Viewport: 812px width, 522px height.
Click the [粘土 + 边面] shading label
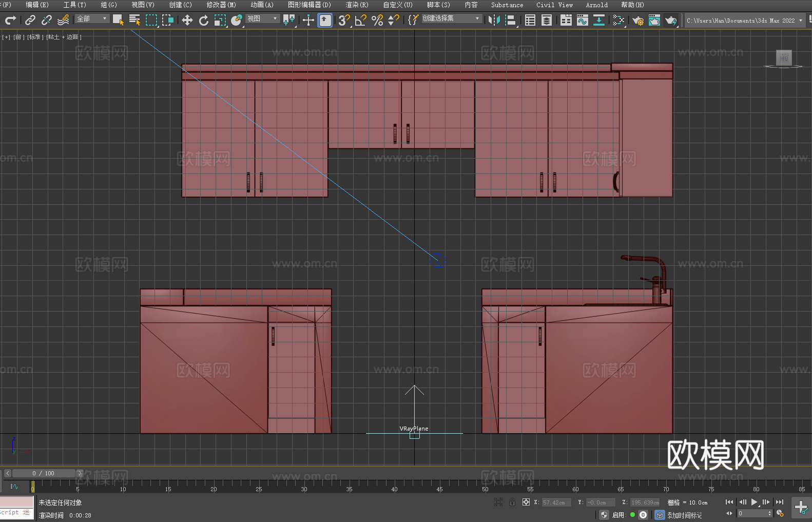[x=64, y=37]
